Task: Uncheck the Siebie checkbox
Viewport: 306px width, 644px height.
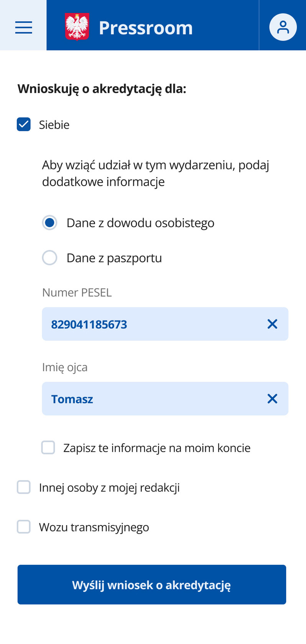Action: [23, 125]
